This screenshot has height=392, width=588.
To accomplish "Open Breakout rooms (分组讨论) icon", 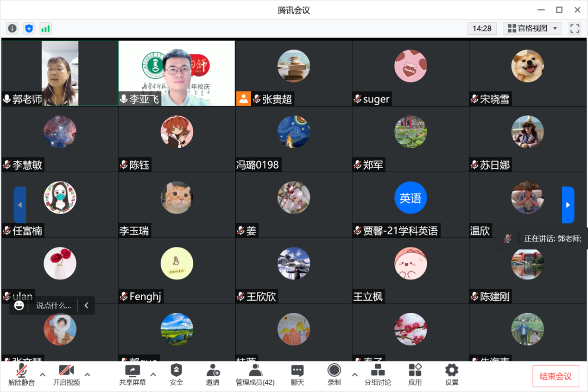I will [378, 375].
